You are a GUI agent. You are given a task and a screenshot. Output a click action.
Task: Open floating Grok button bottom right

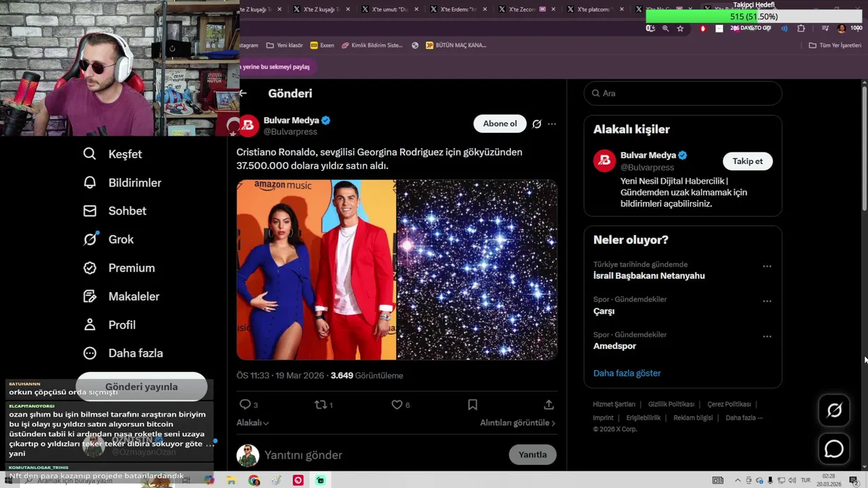(834, 410)
